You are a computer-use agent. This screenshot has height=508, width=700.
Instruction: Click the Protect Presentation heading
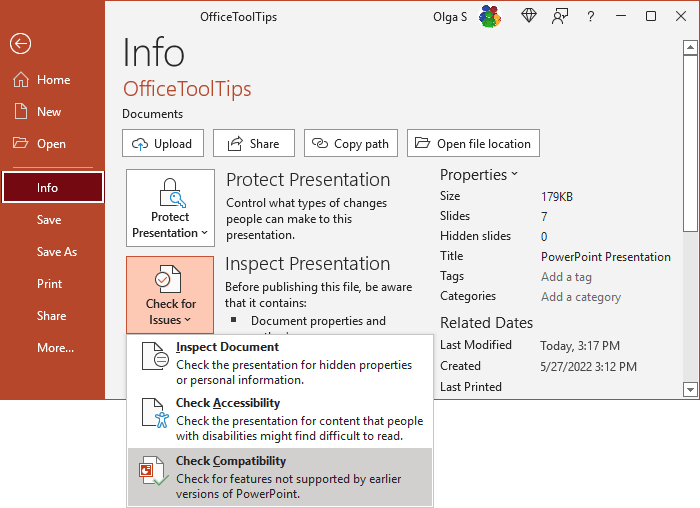pos(308,179)
